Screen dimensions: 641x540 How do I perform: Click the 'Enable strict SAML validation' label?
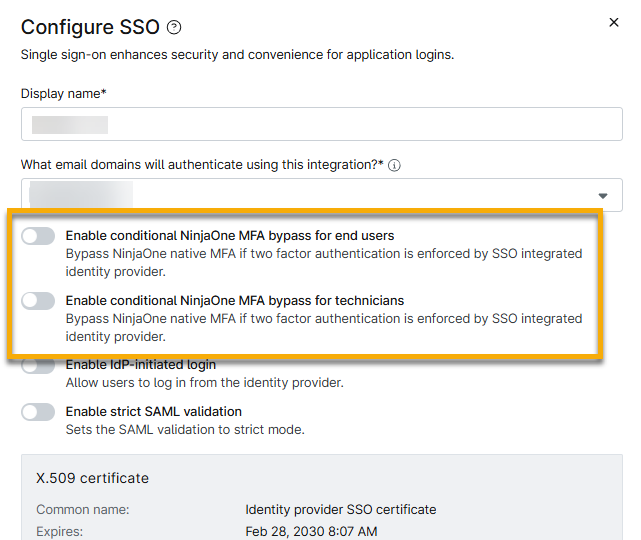[x=154, y=412]
